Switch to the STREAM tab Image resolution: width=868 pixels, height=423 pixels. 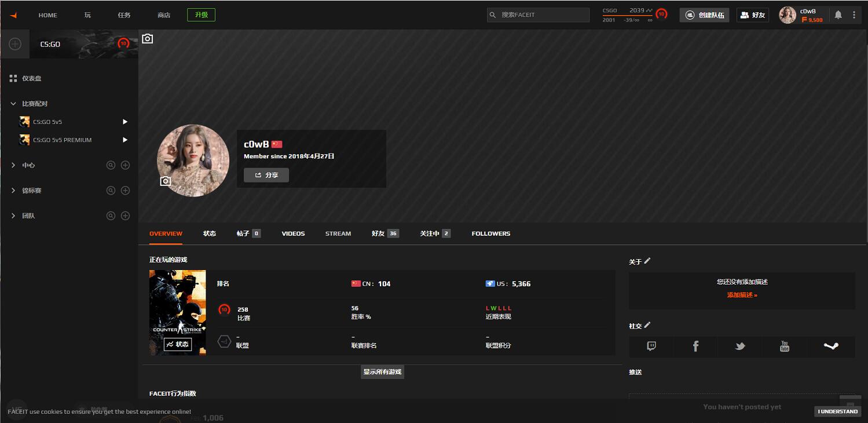tap(338, 234)
